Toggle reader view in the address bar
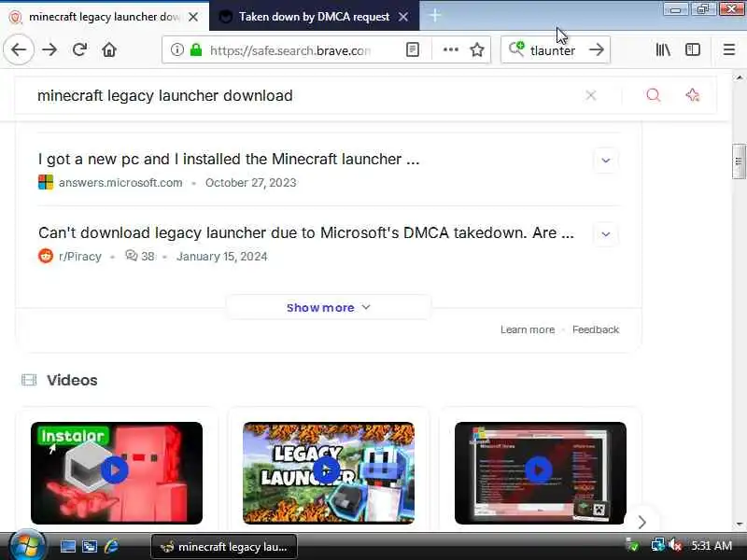Image resolution: width=747 pixels, height=560 pixels. pos(413,49)
